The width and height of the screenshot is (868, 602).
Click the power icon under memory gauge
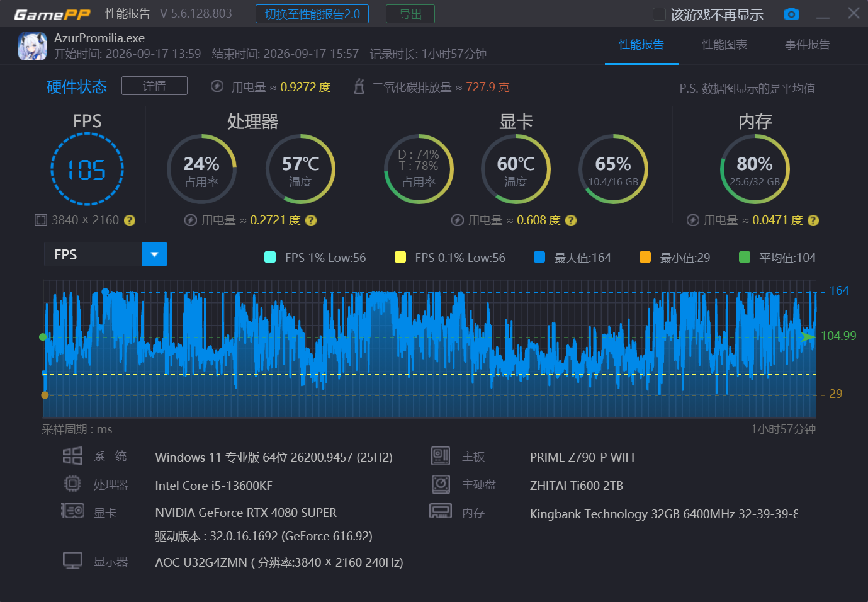693,220
